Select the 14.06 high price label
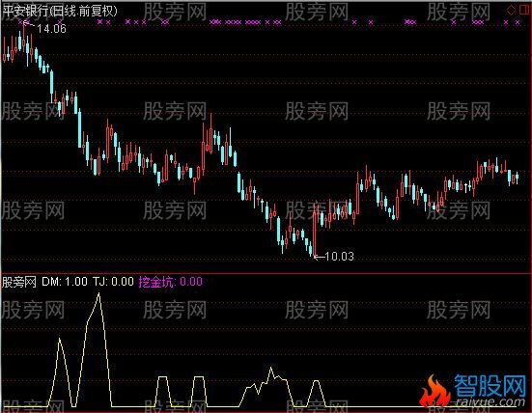The image size is (532, 413). pos(51,29)
